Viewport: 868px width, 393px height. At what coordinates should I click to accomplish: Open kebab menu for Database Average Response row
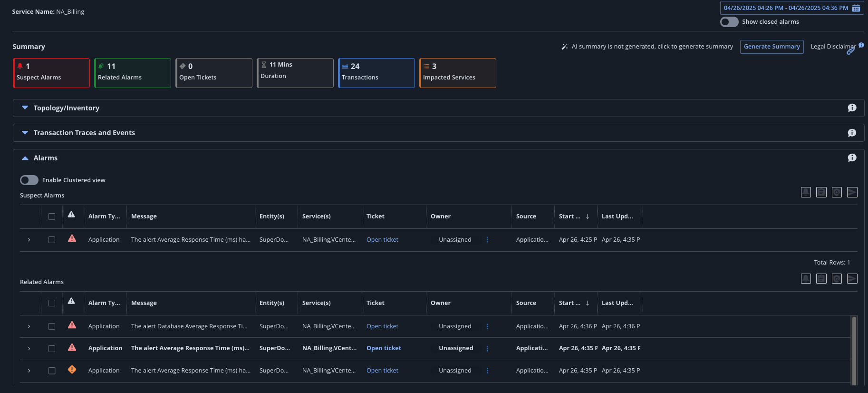[x=487, y=326]
